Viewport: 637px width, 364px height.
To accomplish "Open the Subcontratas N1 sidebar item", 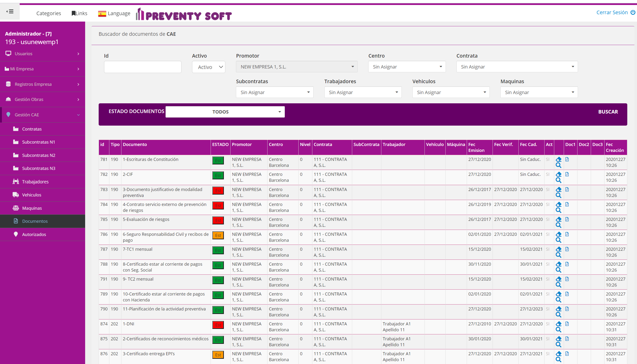I will tap(38, 142).
